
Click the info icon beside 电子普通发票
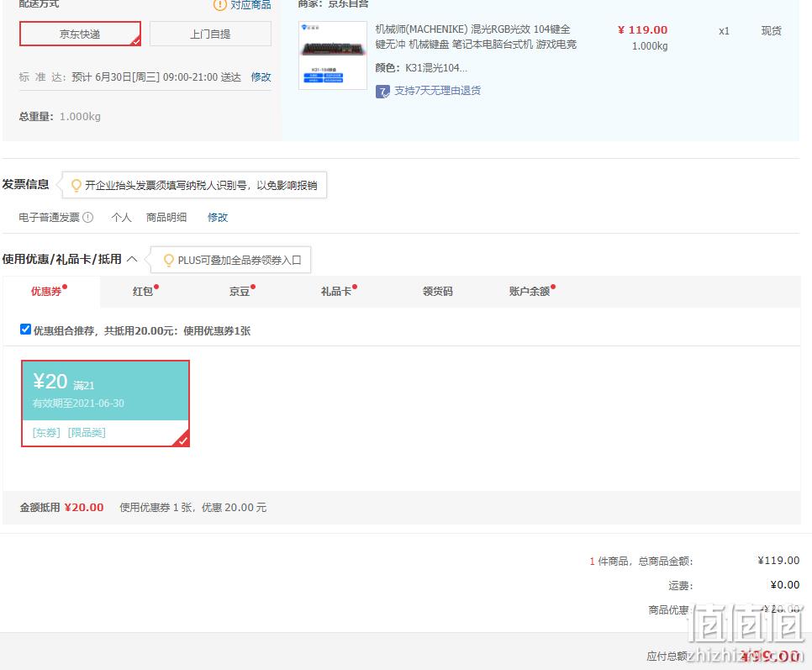click(88, 218)
